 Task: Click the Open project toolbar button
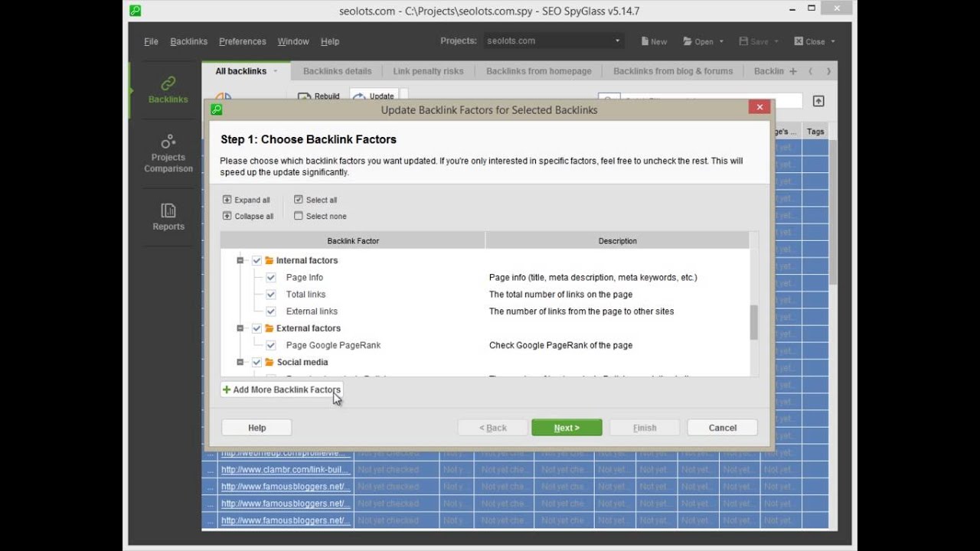[697, 41]
